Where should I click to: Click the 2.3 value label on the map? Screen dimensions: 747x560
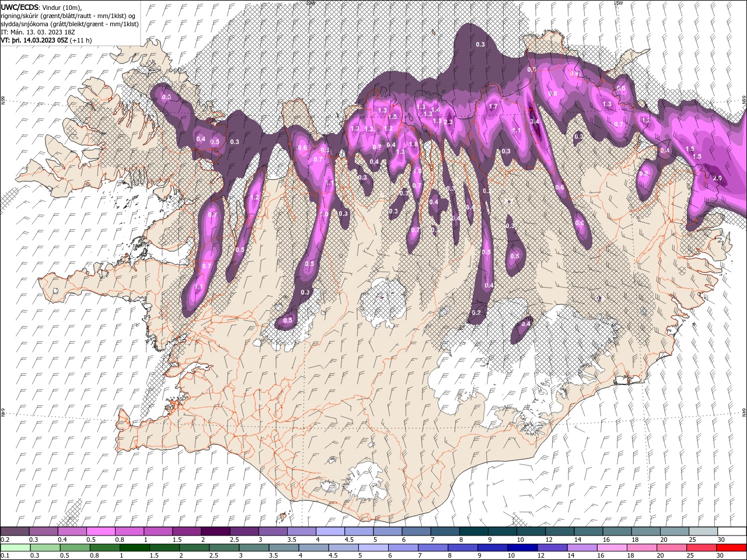pyautogui.click(x=448, y=122)
